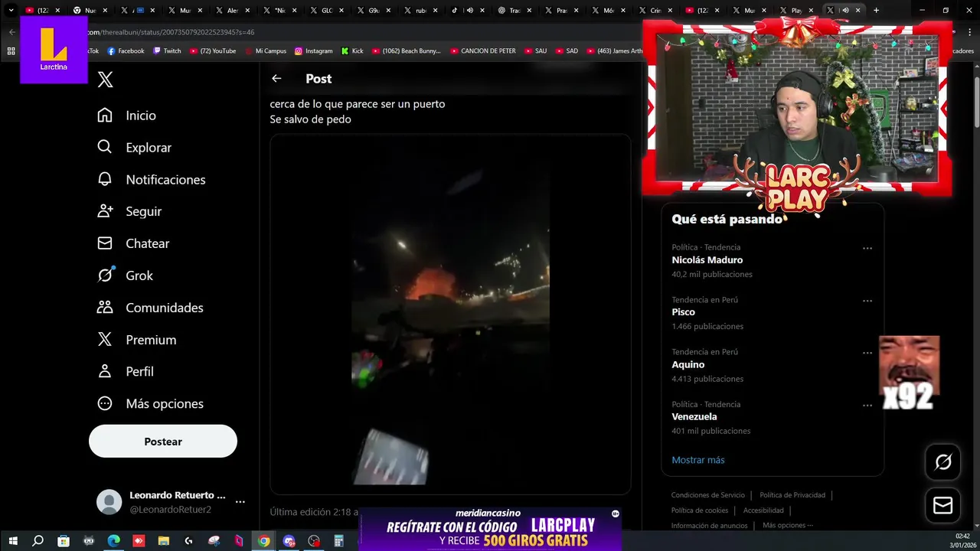Open Condiciones de Servicio link
This screenshot has height=551, width=980.
pos(707,495)
